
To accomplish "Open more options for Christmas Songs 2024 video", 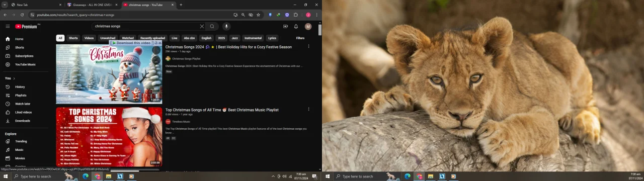I will [308, 46].
